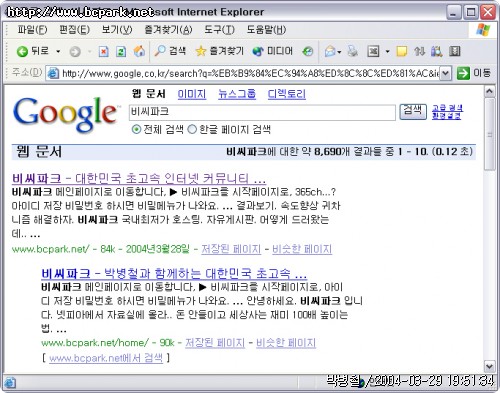Select the 한글 페이지 검색 radio button
This screenshot has width=500, height=393.
(x=192, y=129)
